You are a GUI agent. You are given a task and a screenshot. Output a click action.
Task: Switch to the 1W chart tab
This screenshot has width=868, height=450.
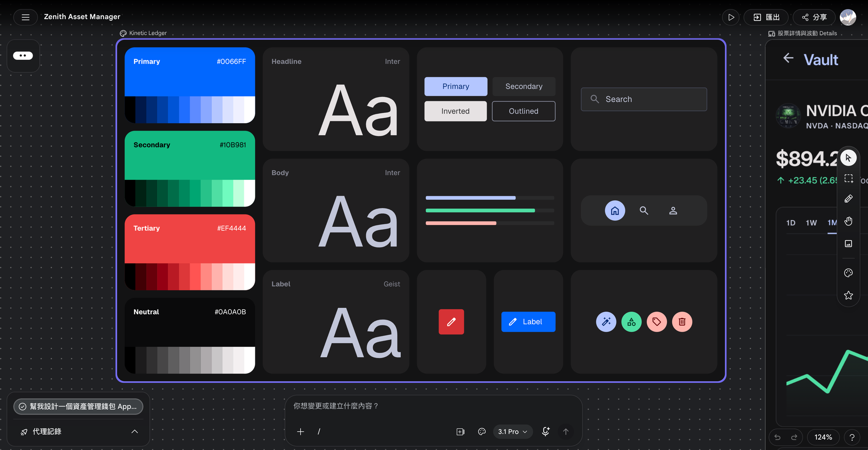coord(811,223)
